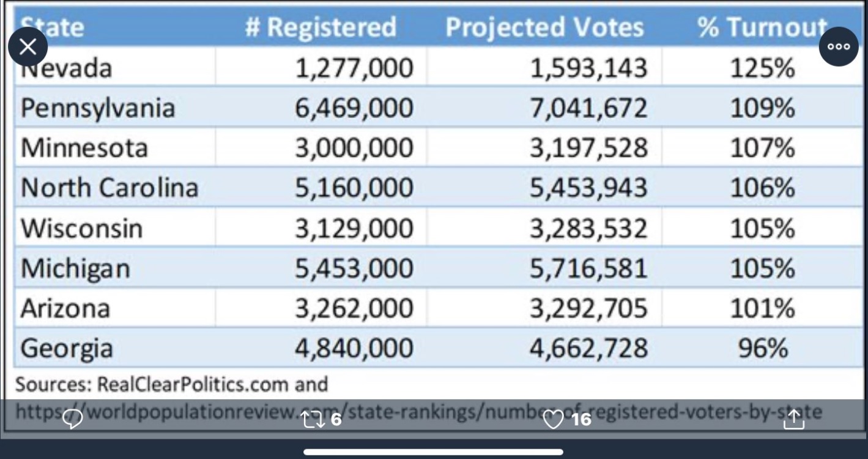This screenshot has width=868, height=459.
Task: Tap Minnesota's 3,000,000 registered figure
Action: pyautogui.click(x=354, y=149)
